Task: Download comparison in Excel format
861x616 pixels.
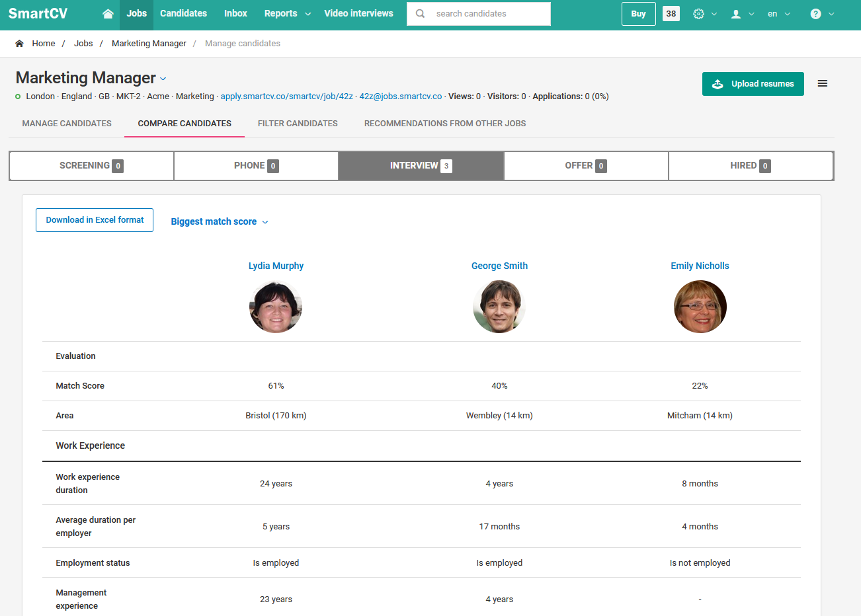Action: pos(95,220)
